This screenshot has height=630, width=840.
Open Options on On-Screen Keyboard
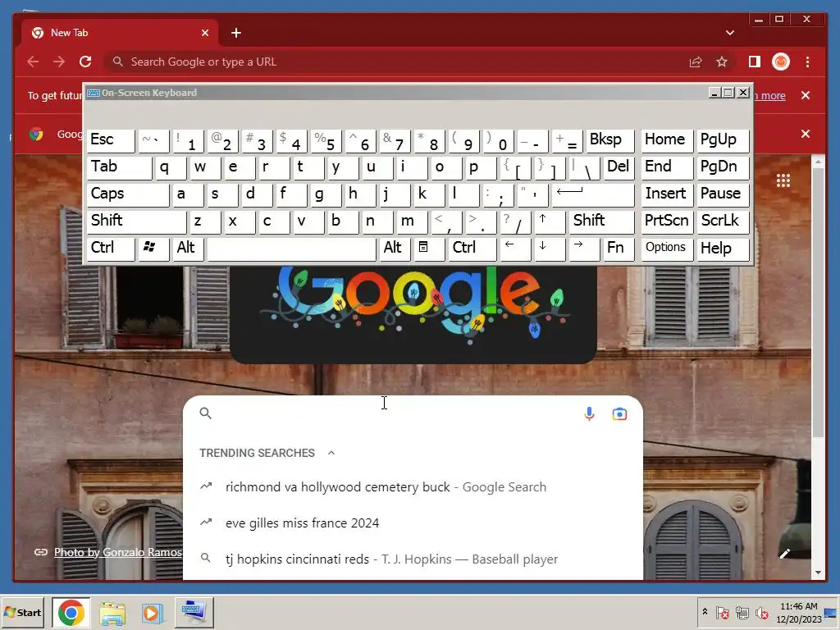click(666, 249)
